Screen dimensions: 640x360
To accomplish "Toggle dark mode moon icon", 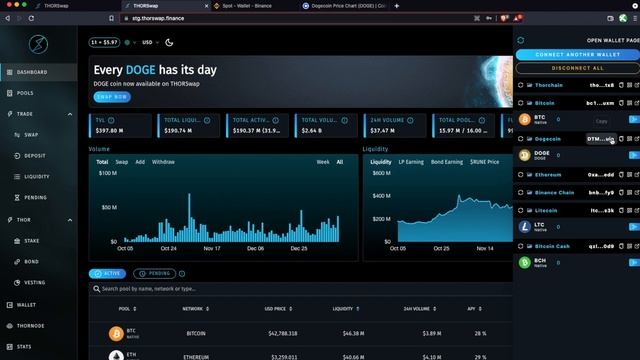I will coord(169,42).
